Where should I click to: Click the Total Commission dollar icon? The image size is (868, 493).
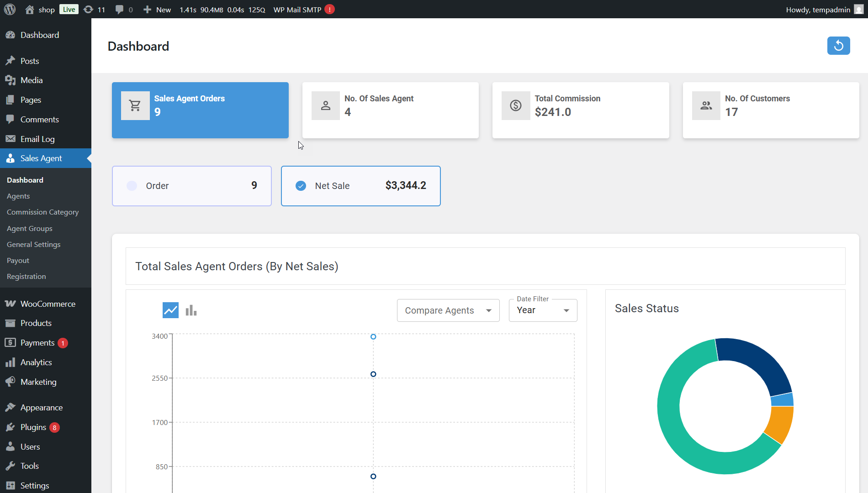click(515, 105)
